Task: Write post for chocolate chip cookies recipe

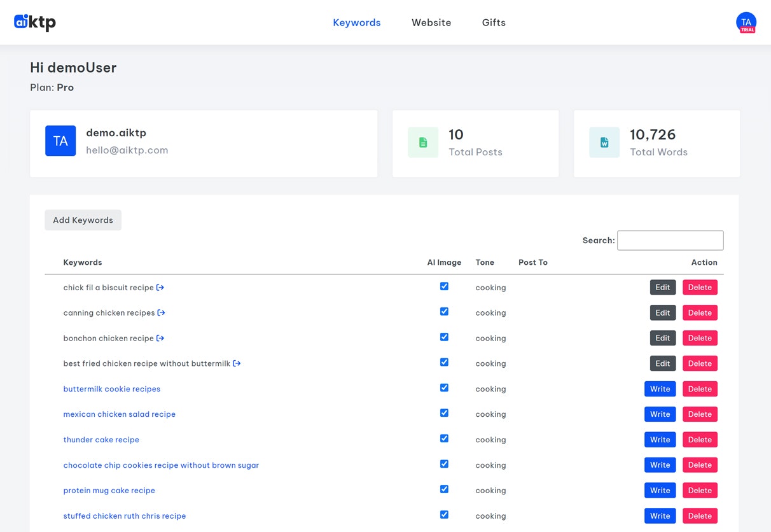Action: (x=660, y=465)
